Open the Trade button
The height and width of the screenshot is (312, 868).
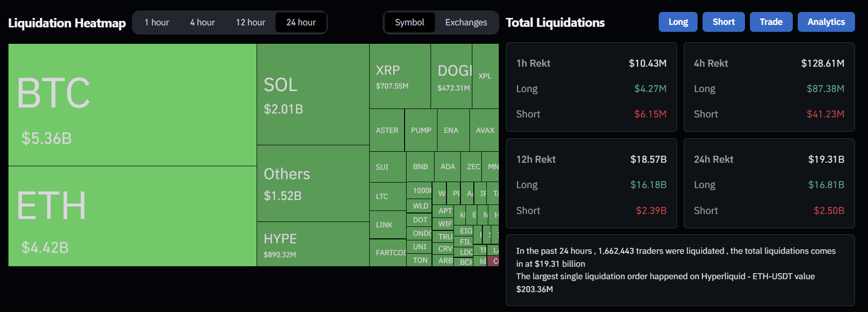click(x=771, y=22)
